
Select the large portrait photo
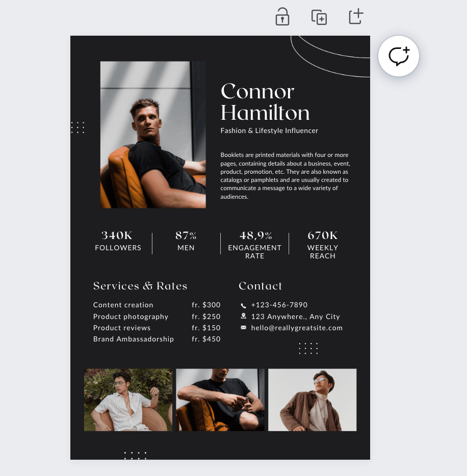[153, 135]
